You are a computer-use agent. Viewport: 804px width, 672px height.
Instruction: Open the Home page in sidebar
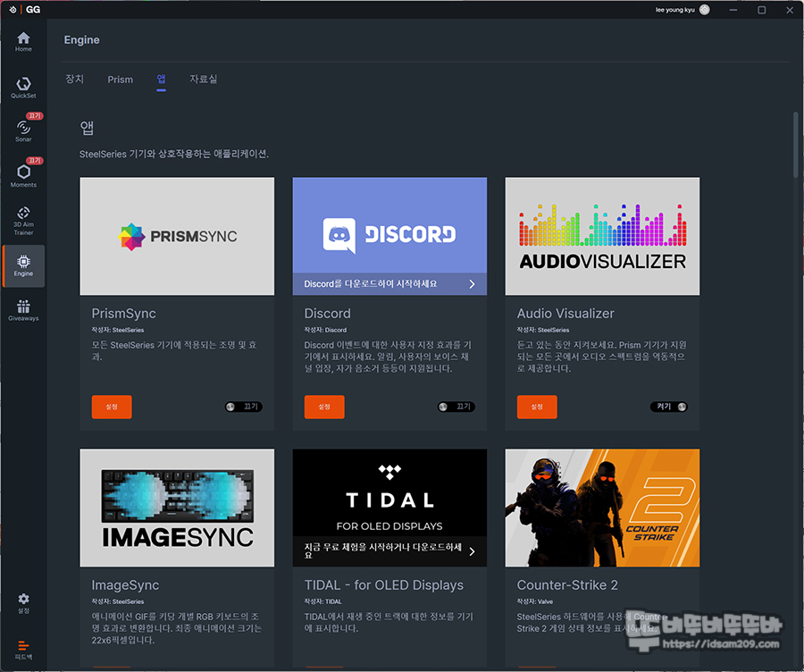[x=23, y=41]
